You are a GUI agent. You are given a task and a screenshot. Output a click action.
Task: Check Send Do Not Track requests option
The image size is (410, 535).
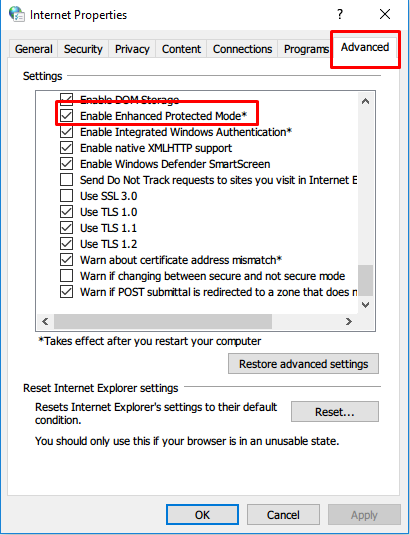[67, 180]
